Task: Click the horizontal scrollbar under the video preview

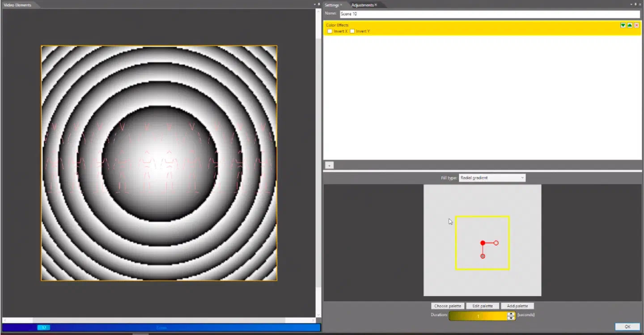Action: point(159,320)
